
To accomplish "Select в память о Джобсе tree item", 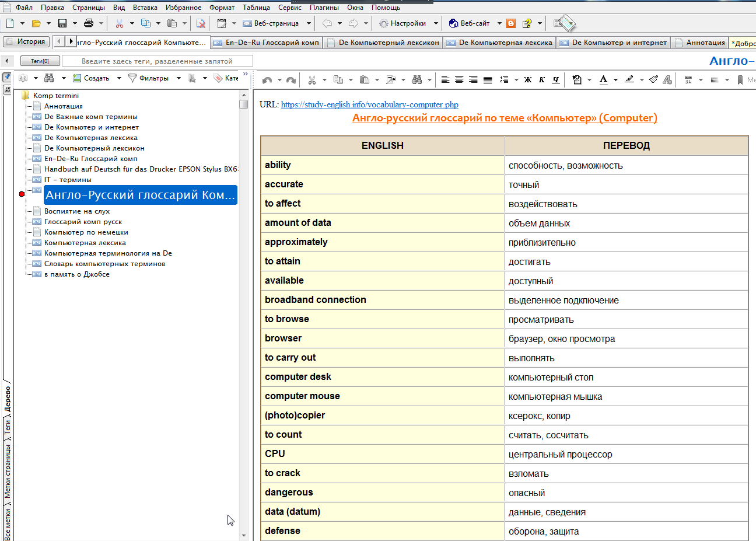I will 77,274.
